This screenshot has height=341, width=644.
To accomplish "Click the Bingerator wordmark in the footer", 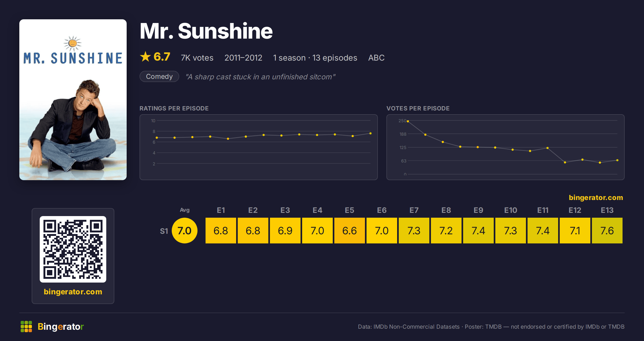I will coord(61,327).
